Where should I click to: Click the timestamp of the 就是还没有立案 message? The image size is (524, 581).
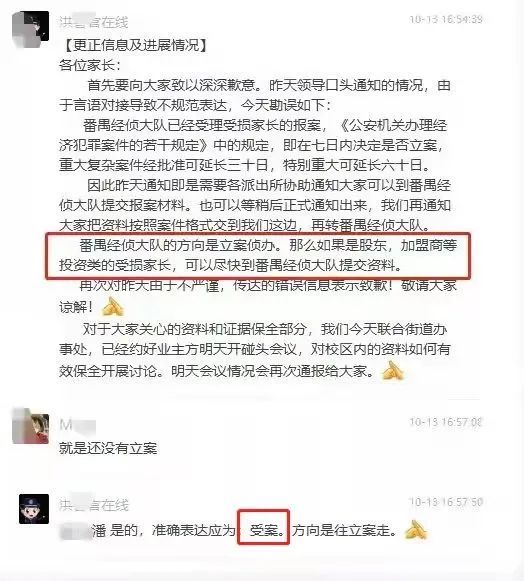pos(446,422)
